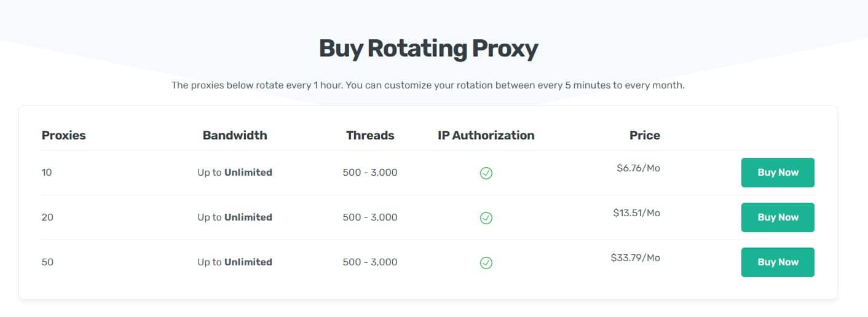Click the threads value in the 20 proxies row
Screen dimensions: 868x317
click(370, 217)
